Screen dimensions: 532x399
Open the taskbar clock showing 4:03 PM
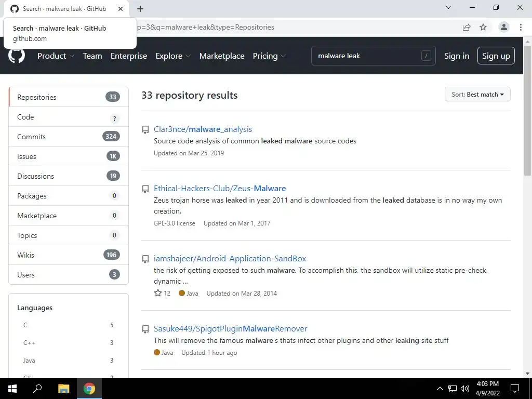(x=488, y=389)
